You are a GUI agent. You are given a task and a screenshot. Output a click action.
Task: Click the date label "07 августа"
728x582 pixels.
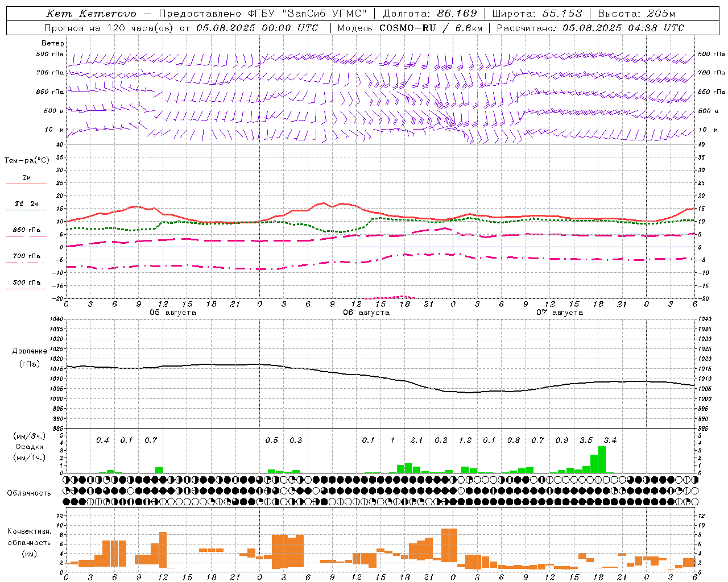tap(560, 313)
